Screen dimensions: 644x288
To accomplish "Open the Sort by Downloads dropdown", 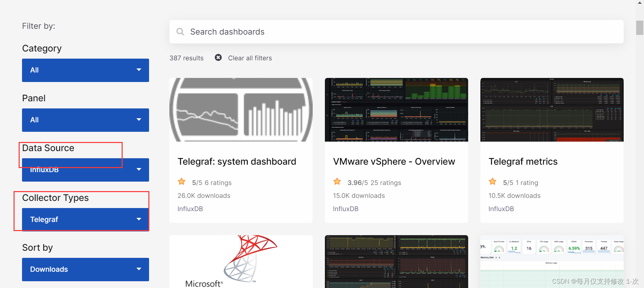I will (85, 269).
